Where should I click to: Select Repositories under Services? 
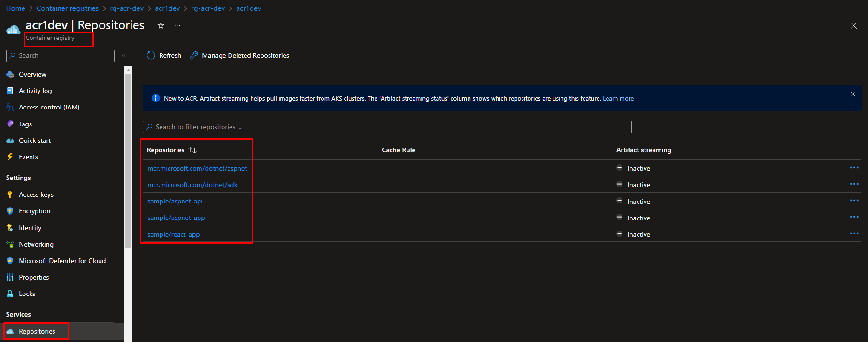[x=37, y=331]
